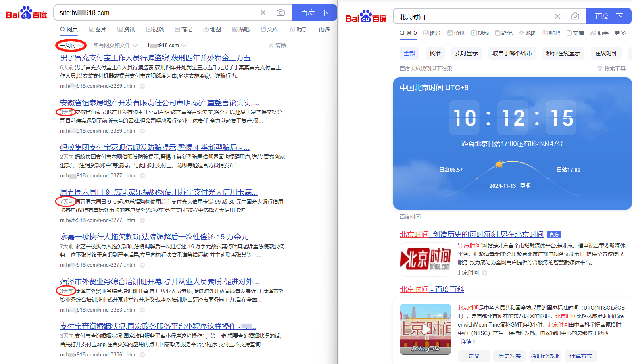
Task: Click the icon after nd-3356 result URL
Action: [x=142, y=355]
